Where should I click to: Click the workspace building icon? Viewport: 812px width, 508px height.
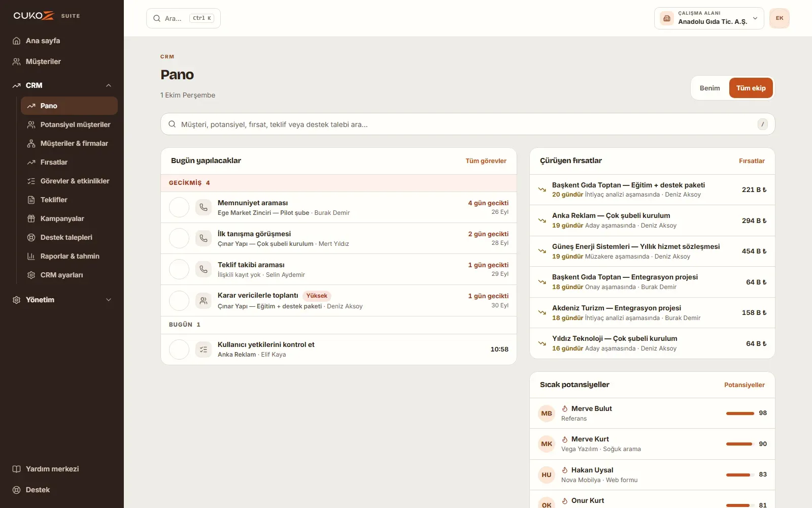click(x=667, y=18)
